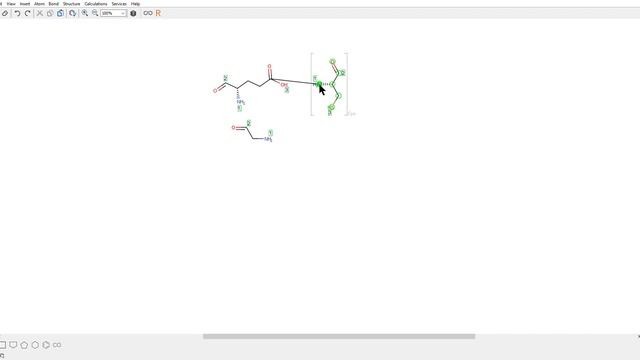Copy the selected structure
This screenshot has height=360, width=640.
tap(50, 13)
